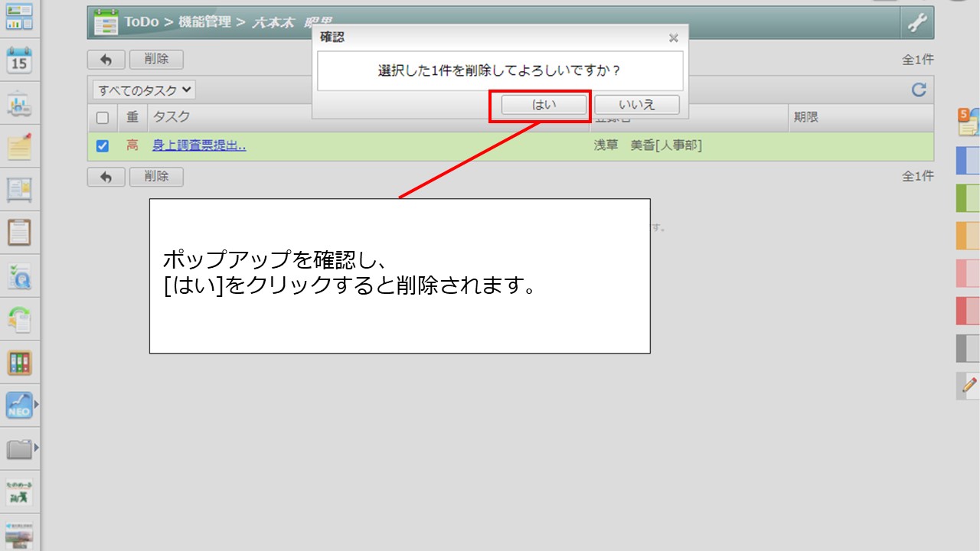Image resolution: width=980 pixels, height=551 pixels.
Task: Open the clipboard icon in the sidebar
Action: click(19, 232)
